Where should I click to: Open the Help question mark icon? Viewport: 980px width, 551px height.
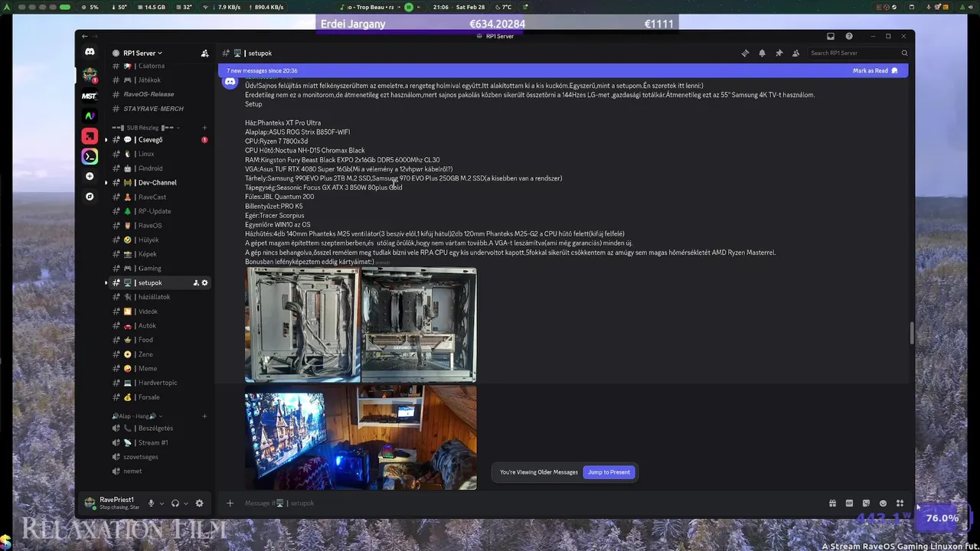point(849,36)
